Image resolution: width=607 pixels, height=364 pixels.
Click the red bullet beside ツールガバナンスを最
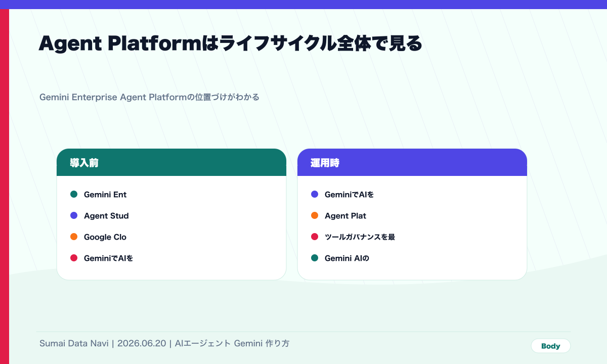(315, 237)
